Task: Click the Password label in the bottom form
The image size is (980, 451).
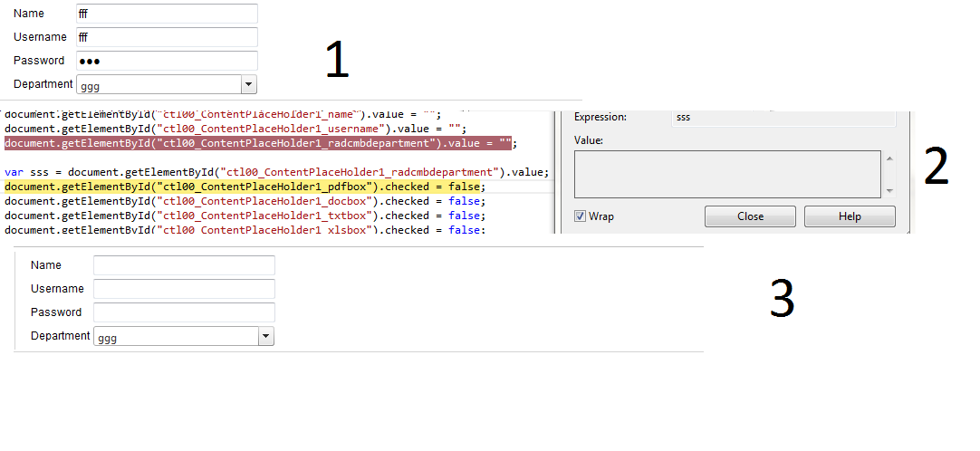Action: coord(56,312)
